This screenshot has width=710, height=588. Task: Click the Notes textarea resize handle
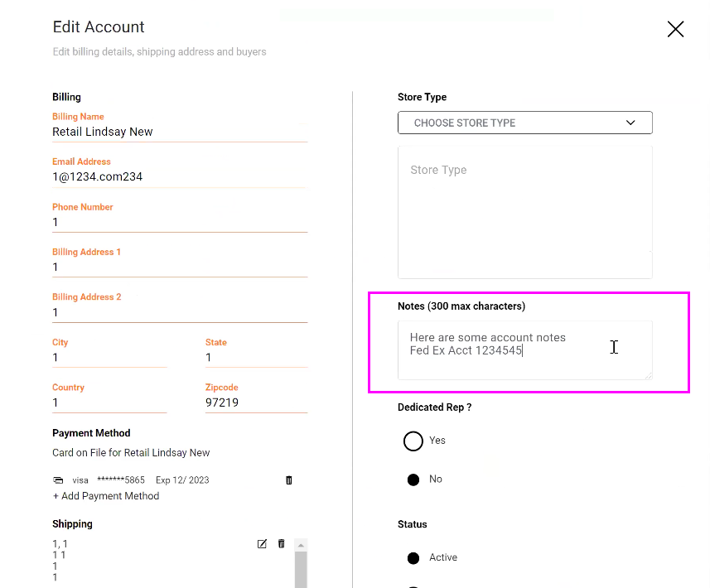point(648,375)
